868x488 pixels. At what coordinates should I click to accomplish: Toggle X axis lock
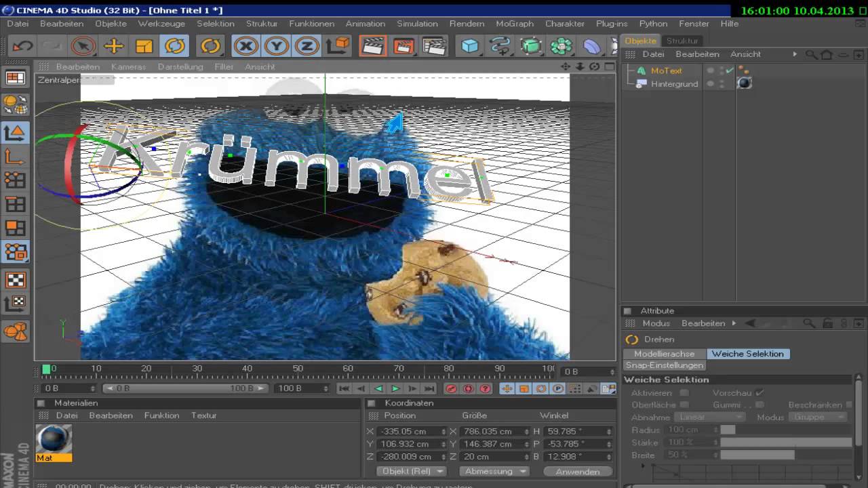coord(245,46)
